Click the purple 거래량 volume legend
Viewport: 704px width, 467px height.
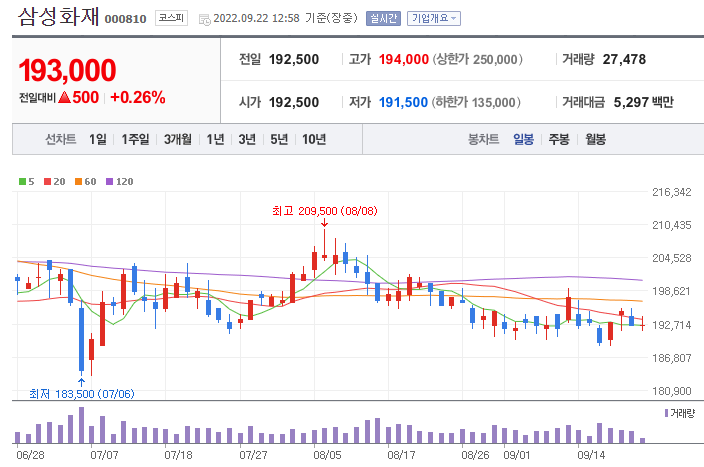[x=680, y=413]
